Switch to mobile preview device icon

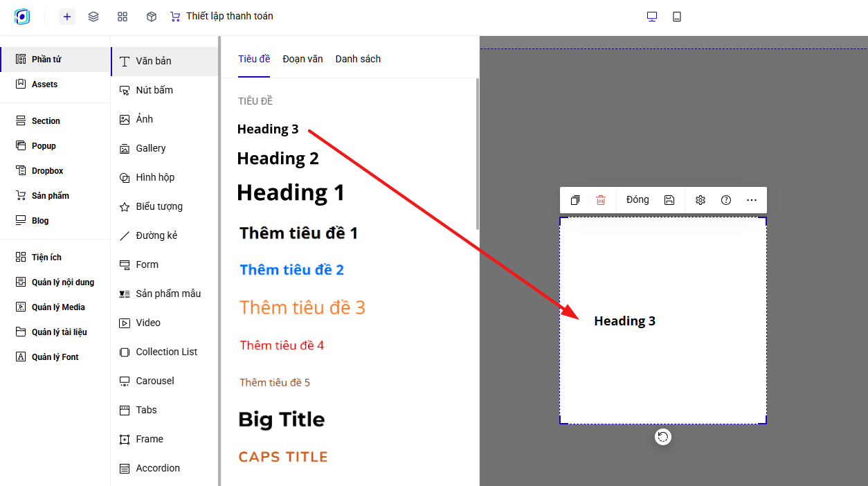click(x=677, y=17)
